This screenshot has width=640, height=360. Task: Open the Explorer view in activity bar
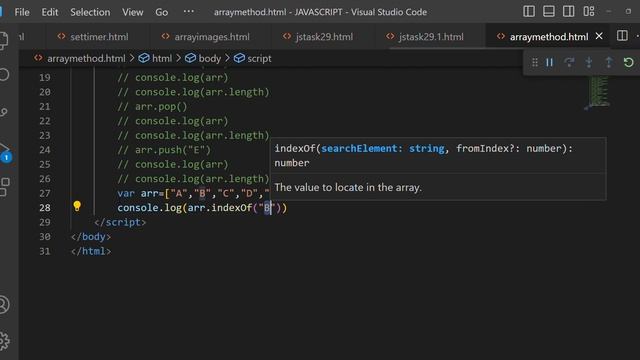(x=4, y=41)
